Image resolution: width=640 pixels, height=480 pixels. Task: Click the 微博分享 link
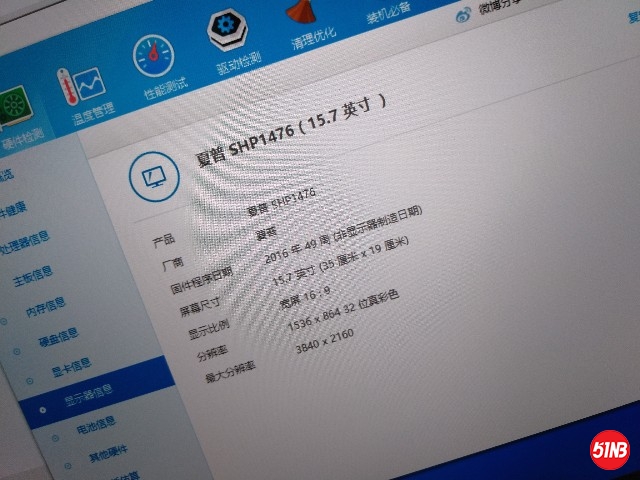pos(500,6)
